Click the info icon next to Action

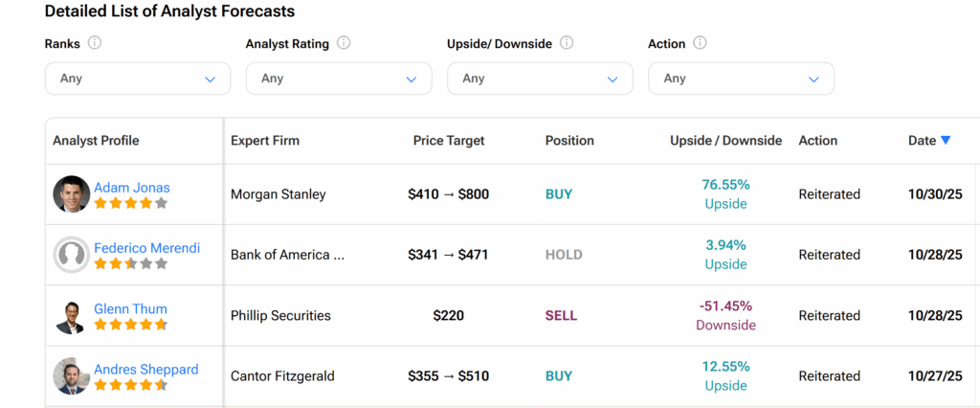tap(700, 43)
